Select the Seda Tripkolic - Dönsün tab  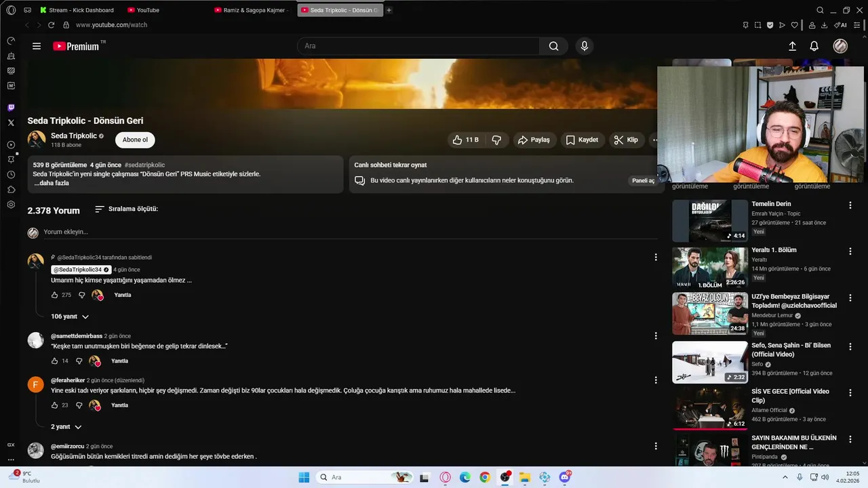click(340, 10)
